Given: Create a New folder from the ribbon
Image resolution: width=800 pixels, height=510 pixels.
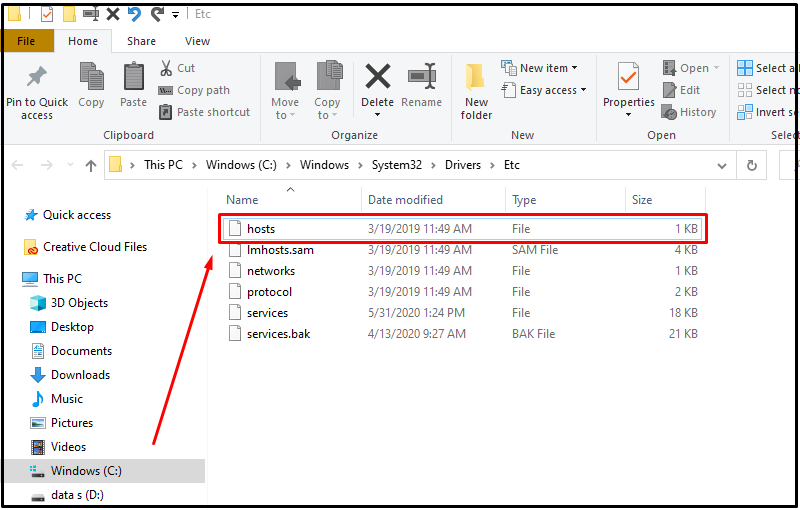Looking at the screenshot, I should click(x=476, y=92).
